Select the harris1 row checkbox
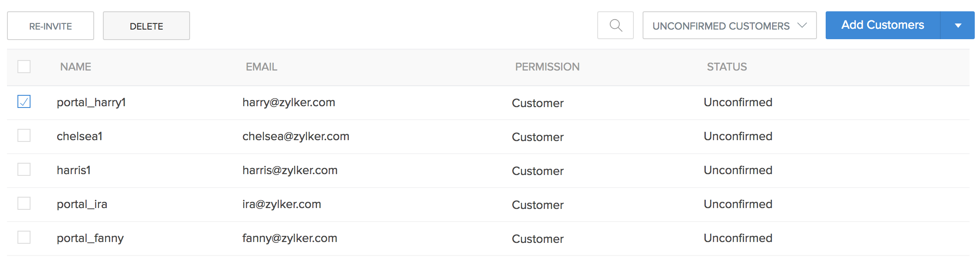This screenshot has height=269, width=980. (x=24, y=169)
